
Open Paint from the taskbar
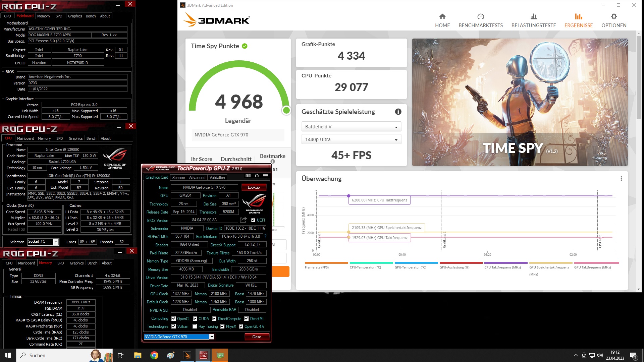pyautogui.click(x=171, y=355)
